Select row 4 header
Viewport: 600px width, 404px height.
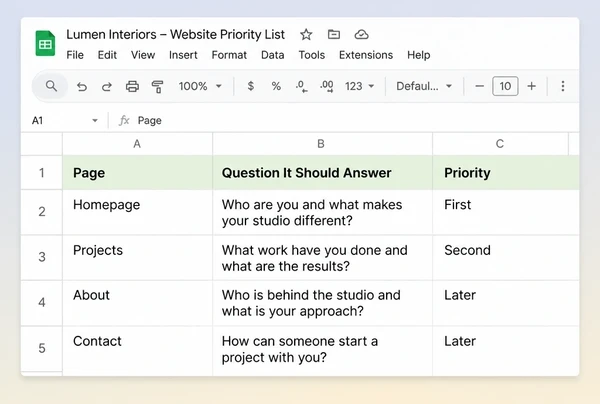click(41, 303)
